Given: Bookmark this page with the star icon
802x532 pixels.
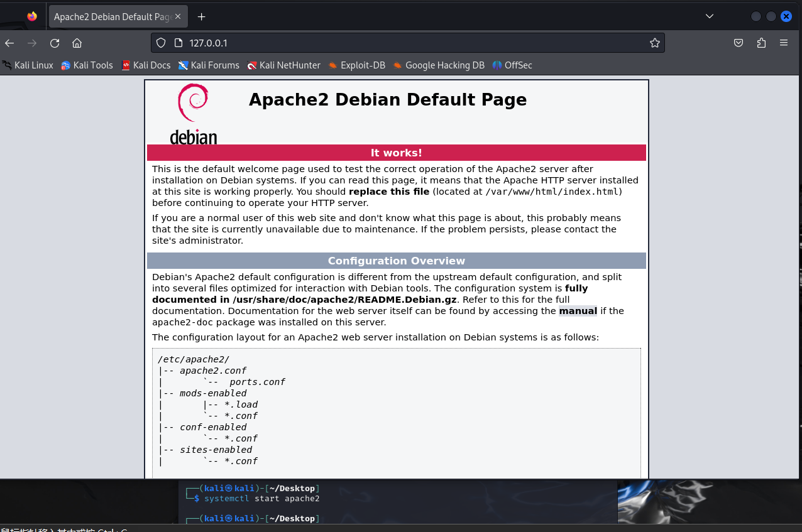Looking at the screenshot, I should coord(654,43).
